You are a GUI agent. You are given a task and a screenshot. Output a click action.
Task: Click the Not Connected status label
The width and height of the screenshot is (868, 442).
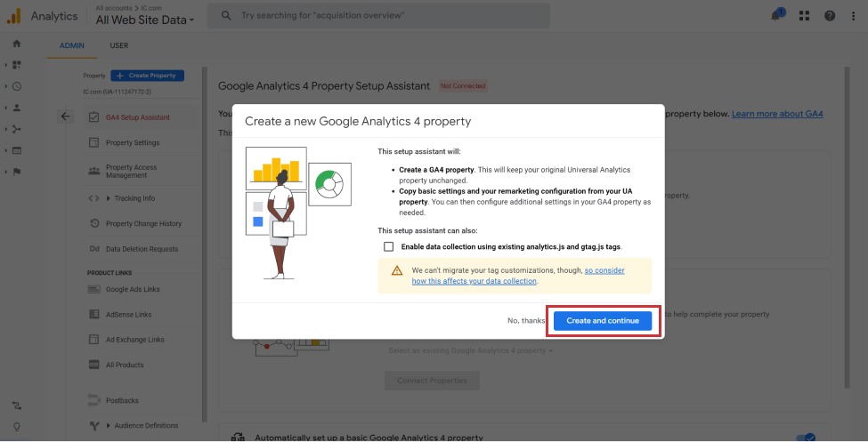(x=463, y=85)
